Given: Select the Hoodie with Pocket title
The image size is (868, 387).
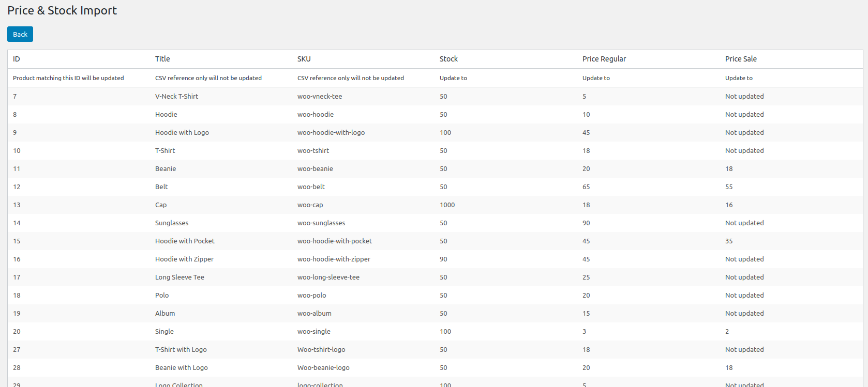Looking at the screenshot, I should point(185,241).
